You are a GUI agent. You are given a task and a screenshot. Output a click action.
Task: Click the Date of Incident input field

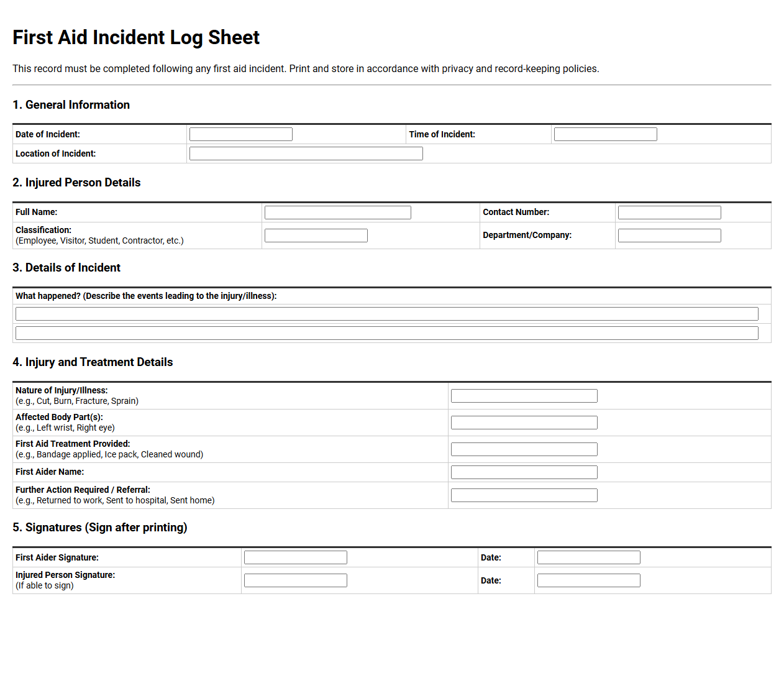[241, 134]
